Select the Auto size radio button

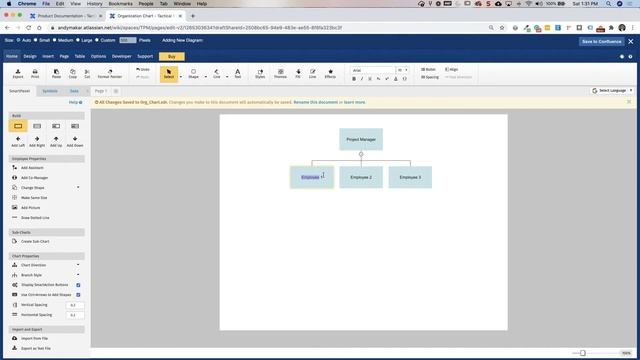click(18, 40)
